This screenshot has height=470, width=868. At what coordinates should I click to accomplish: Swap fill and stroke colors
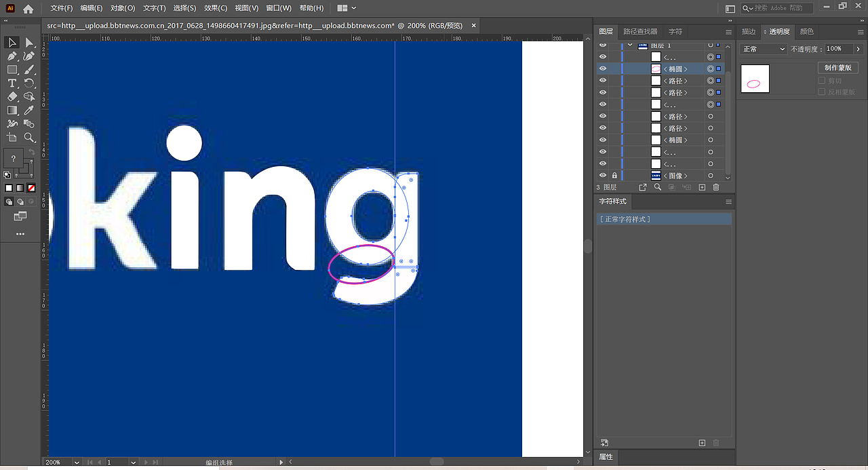coord(31,152)
